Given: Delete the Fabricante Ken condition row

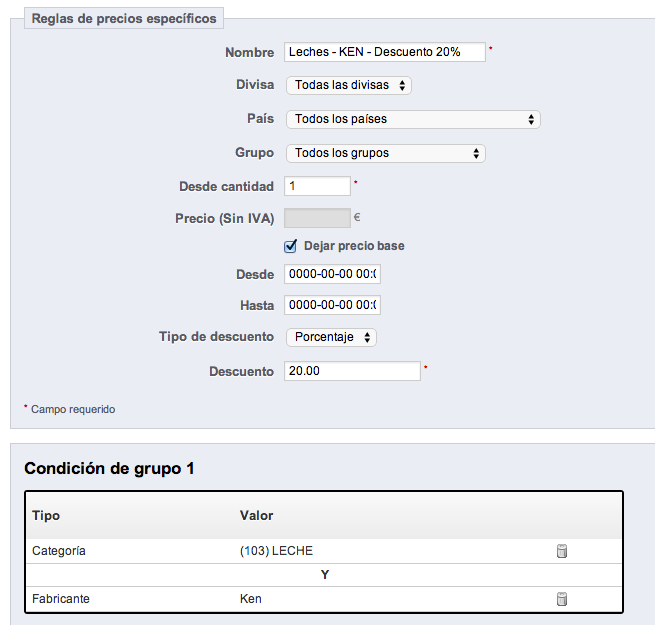Looking at the screenshot, I should [x=562, y=599].
